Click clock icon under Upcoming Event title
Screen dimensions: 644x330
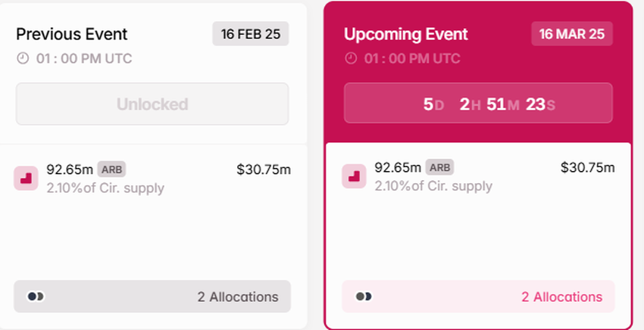[350, 58]
